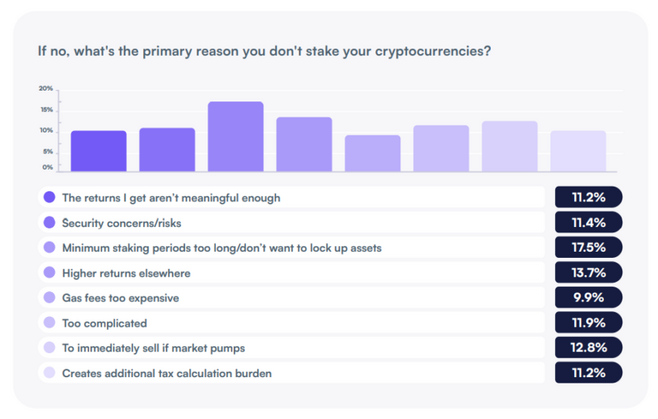Click the Minimum staking periods legend dot
Screen dimensions: 658x419
50,247
